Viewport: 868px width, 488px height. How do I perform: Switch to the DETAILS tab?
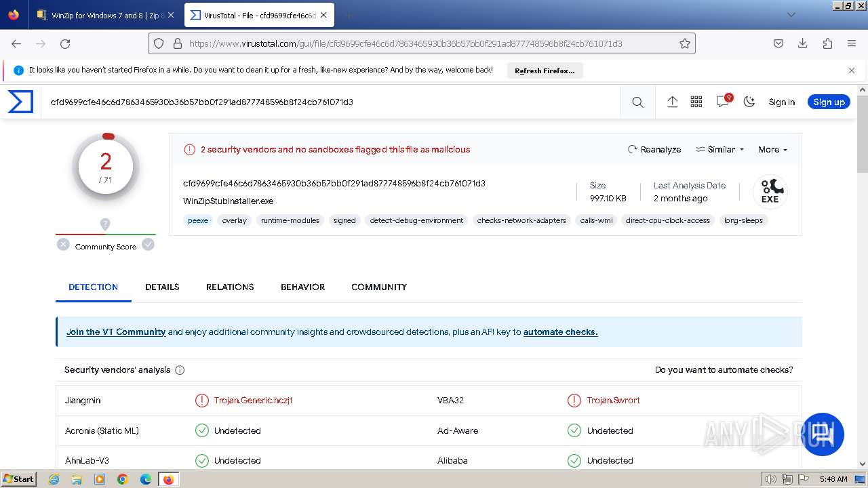[x=162, y=287]
